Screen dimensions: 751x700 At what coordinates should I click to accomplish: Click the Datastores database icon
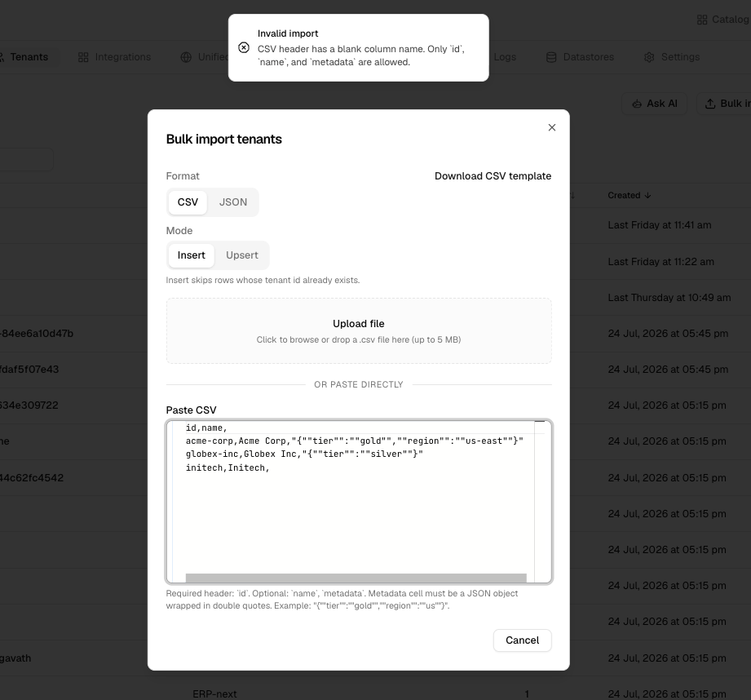pyautogui.click(x=551, y=57)
